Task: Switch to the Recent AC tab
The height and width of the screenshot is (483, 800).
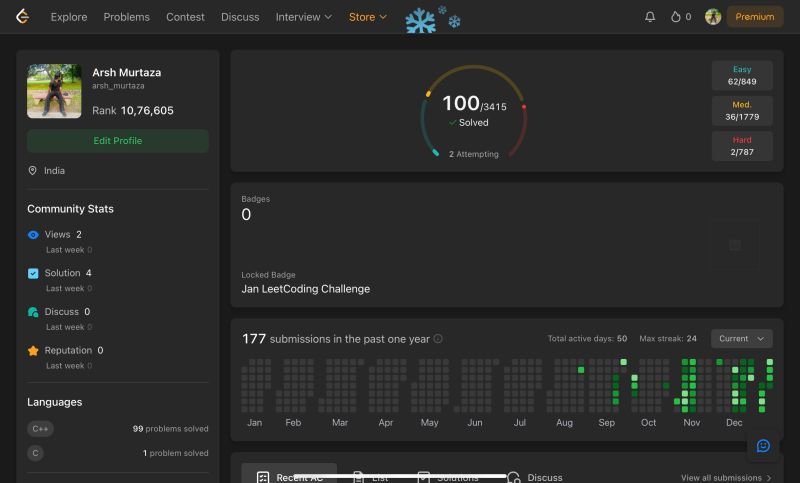Action: click(289, 474)
